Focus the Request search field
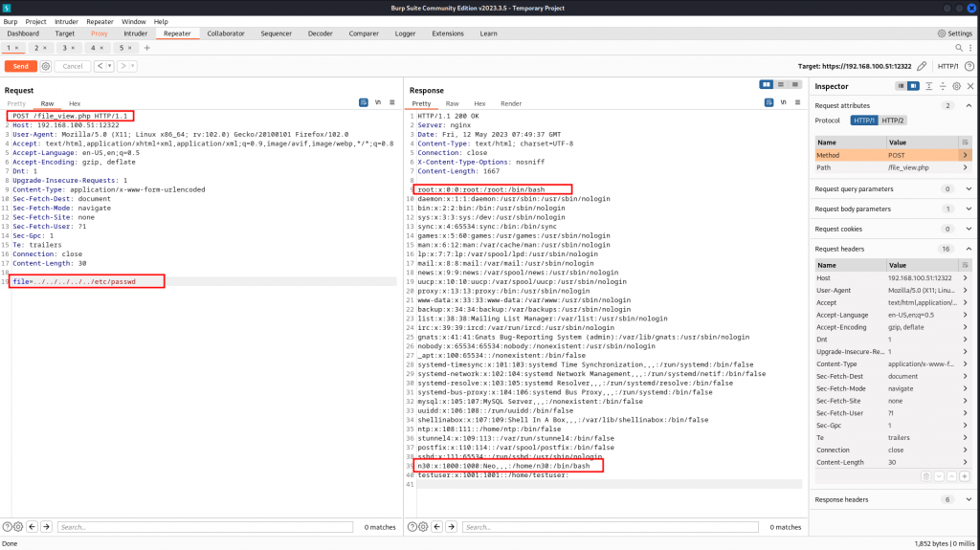Screen dimensions: 980x550 205,527
